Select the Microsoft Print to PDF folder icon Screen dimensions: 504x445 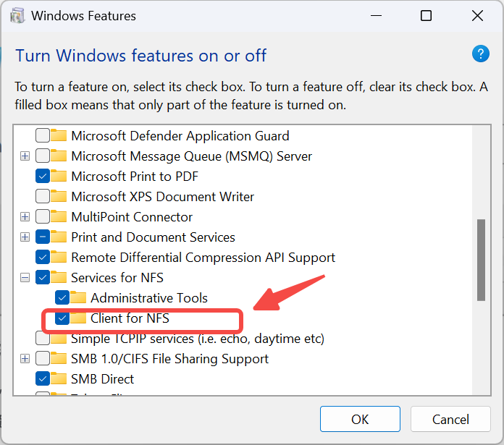coord(59,176)
